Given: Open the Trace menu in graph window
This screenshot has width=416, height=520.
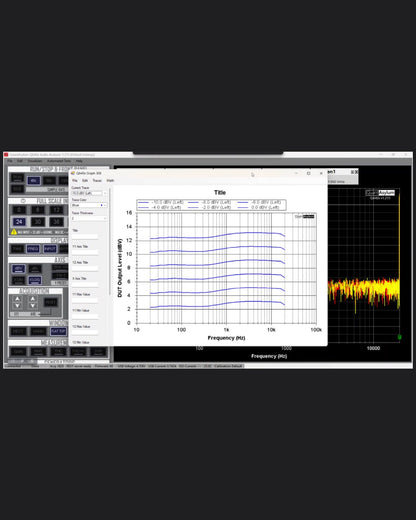Looking at the screenshot, I should pos(97,180).
